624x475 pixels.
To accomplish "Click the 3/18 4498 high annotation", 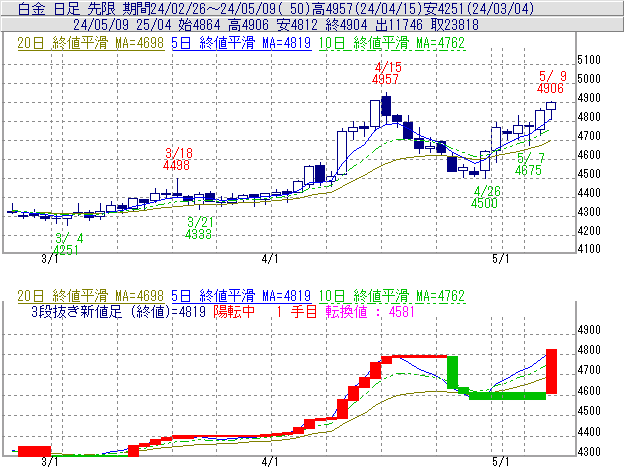I will click(x=177, y=159).
